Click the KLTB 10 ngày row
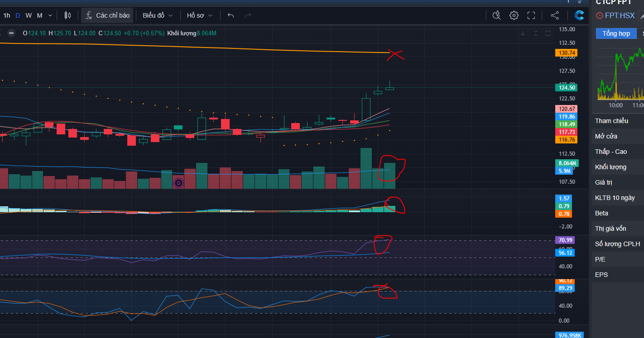The height and width of the screenshot is (338, 644). tap(618, 198)
